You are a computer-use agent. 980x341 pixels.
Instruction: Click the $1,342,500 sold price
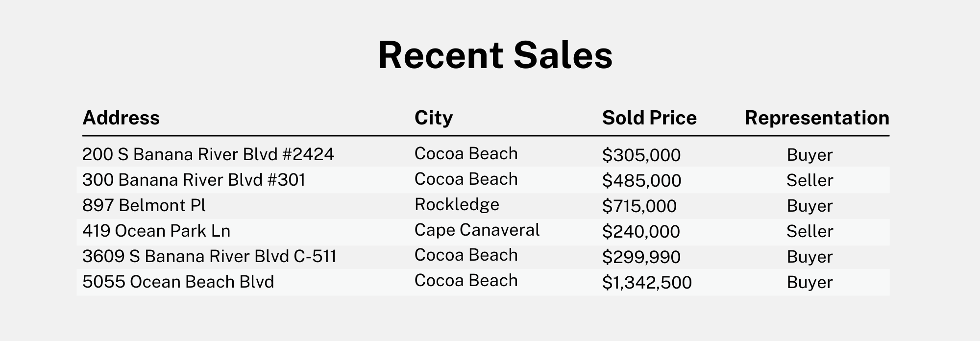pos(647,282)
